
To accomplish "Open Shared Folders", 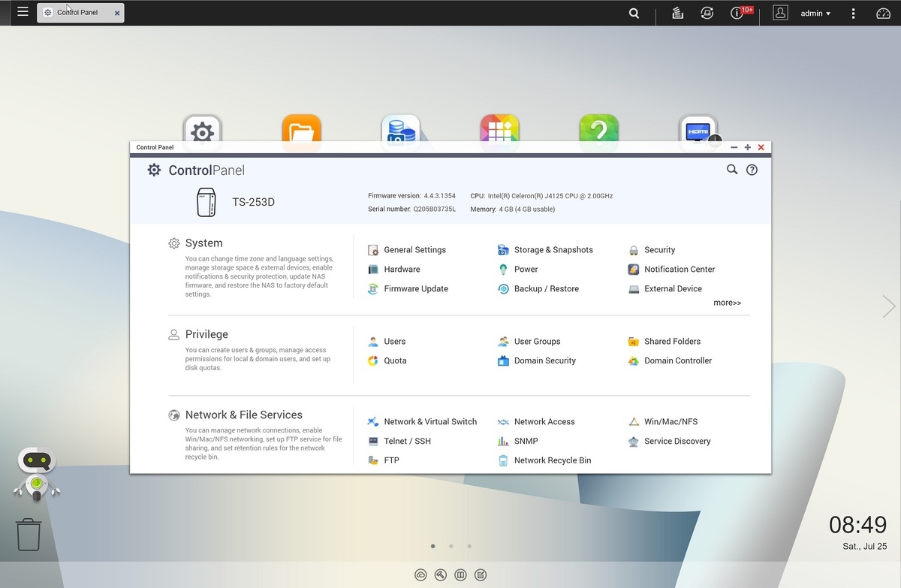I will pos(664,342).
